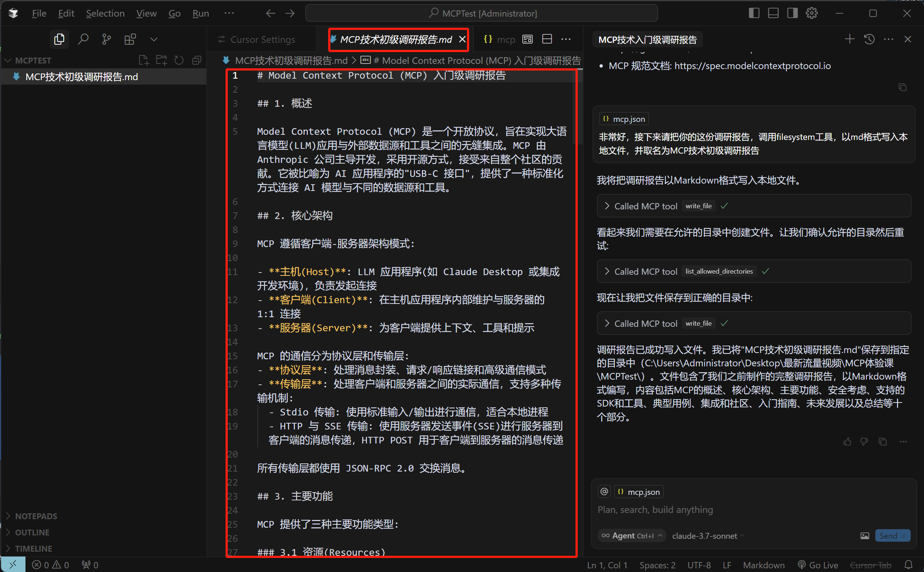This screenshot has width=924, height=572.
Task: Expand the first write_file tool call
Action: [x=753, y=206]
